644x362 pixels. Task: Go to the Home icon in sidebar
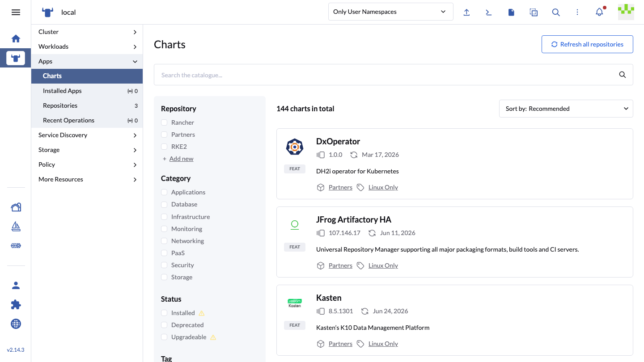click(16, 39)
